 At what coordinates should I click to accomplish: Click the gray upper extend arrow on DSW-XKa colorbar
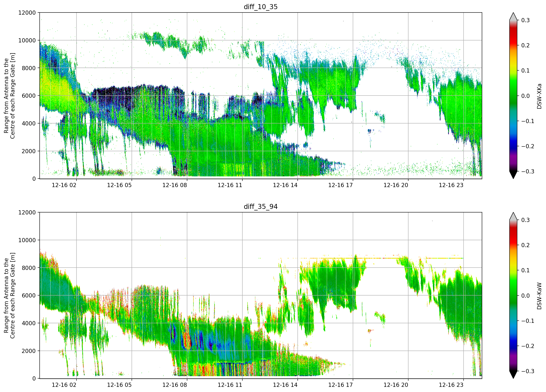513,17
